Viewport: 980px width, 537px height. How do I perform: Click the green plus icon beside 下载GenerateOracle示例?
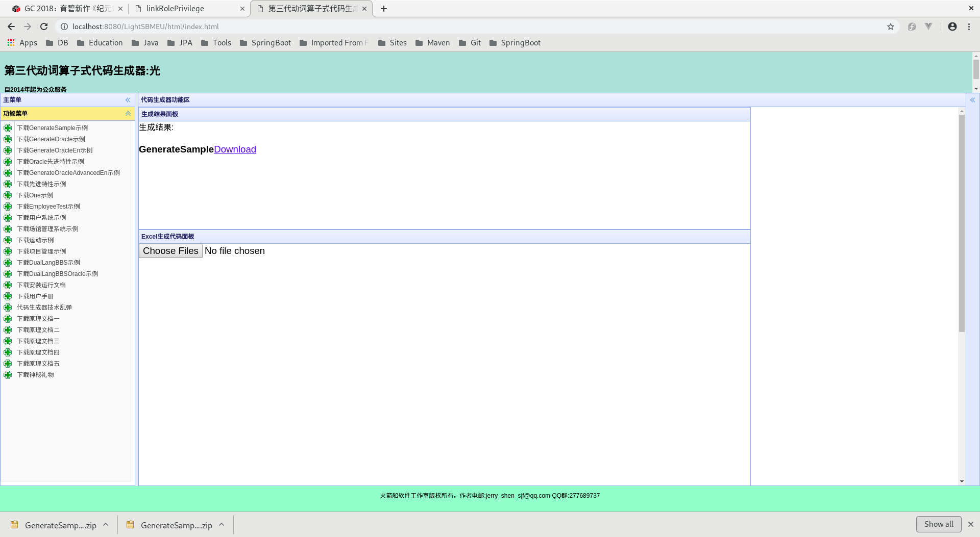8,139
